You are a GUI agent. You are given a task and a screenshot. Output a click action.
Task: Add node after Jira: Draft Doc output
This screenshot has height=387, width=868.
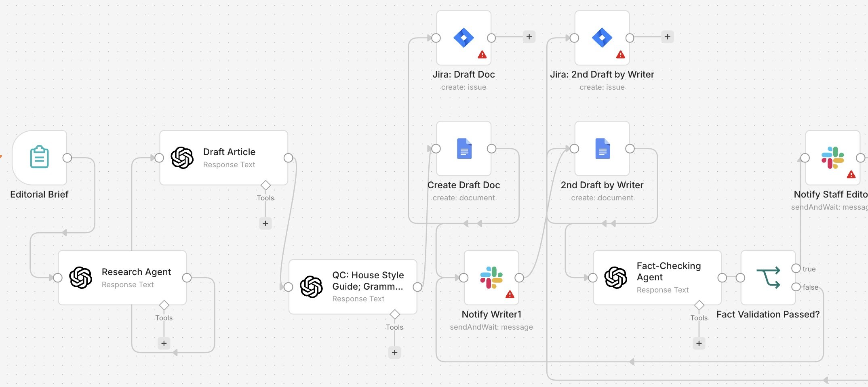529,37
